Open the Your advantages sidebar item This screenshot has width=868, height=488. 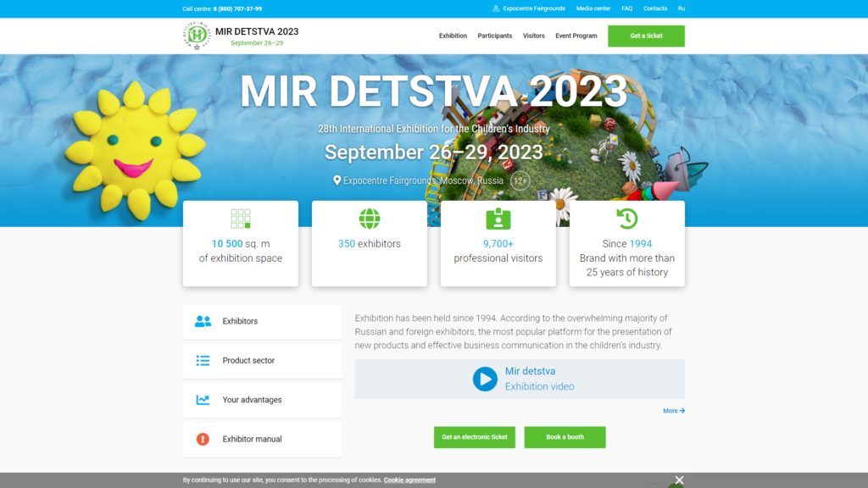(x=262, y=400)
